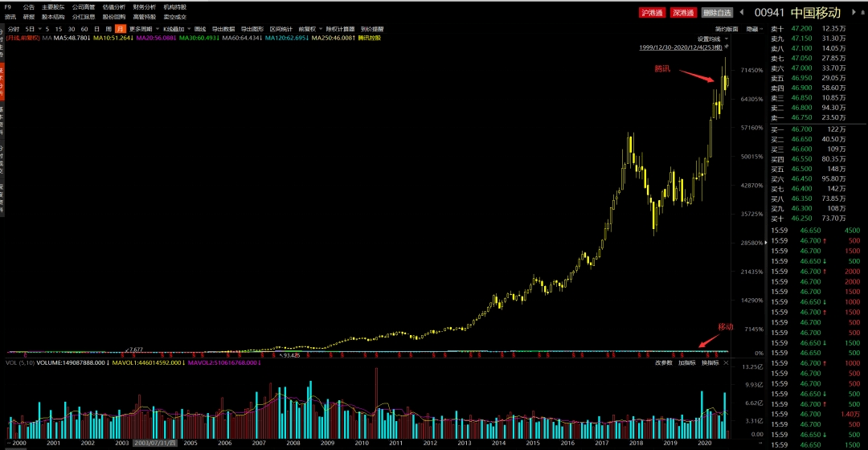Click the date range 1999/12/30-2020/12/4 link
The width and height of the screenshot is (868, 450).
[x=681, y=47]
